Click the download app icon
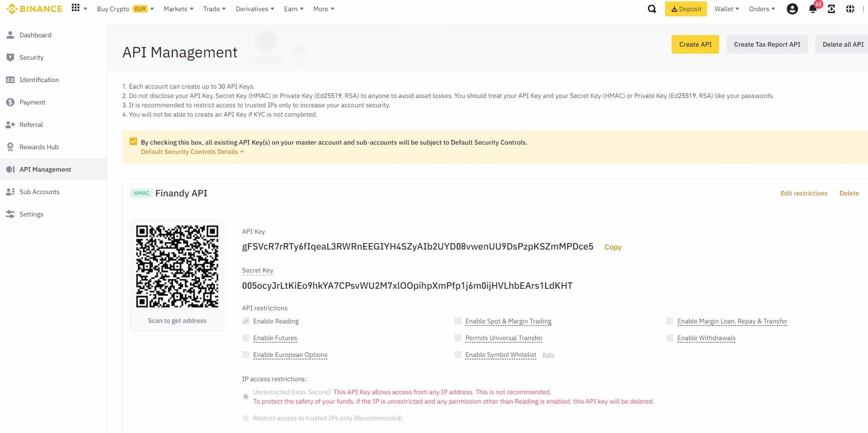 click(x=831, y=9)
